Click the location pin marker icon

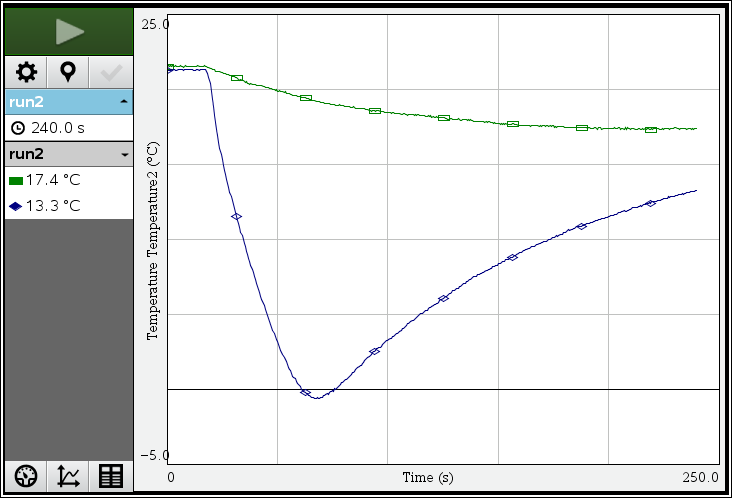coord(68,73)
